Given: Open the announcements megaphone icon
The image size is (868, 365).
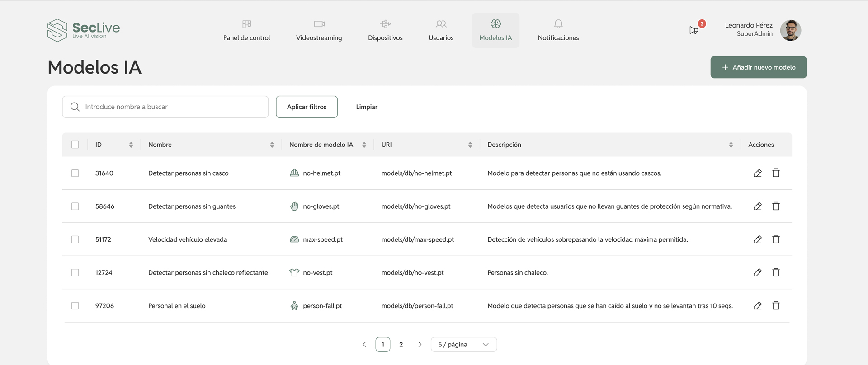Looking at the screenshot, I should 693,30.
